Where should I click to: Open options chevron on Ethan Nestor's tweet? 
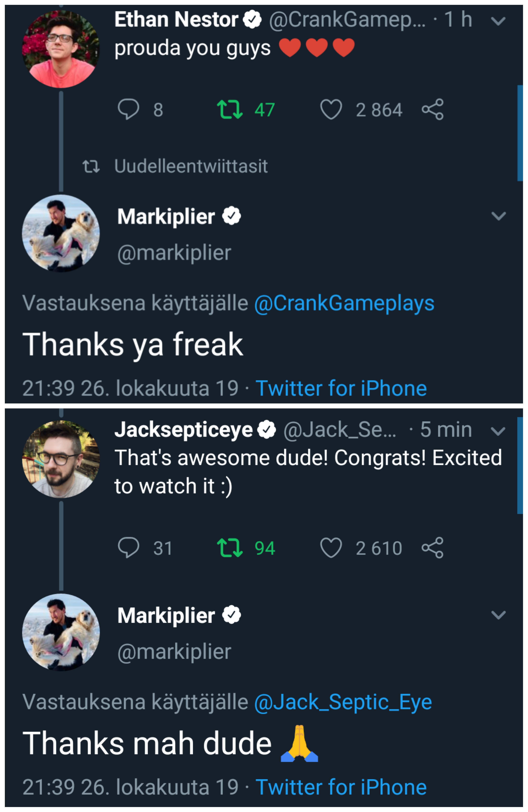(498, 21)
